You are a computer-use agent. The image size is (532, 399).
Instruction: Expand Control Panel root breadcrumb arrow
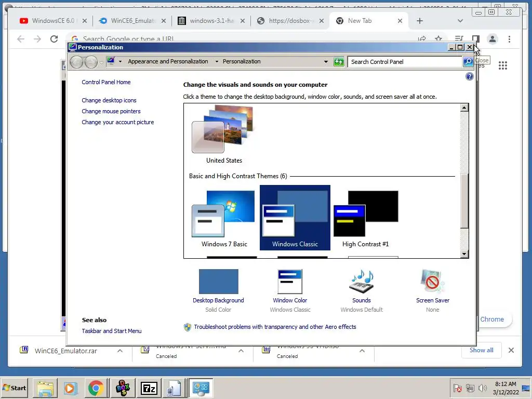click(120, 61)
